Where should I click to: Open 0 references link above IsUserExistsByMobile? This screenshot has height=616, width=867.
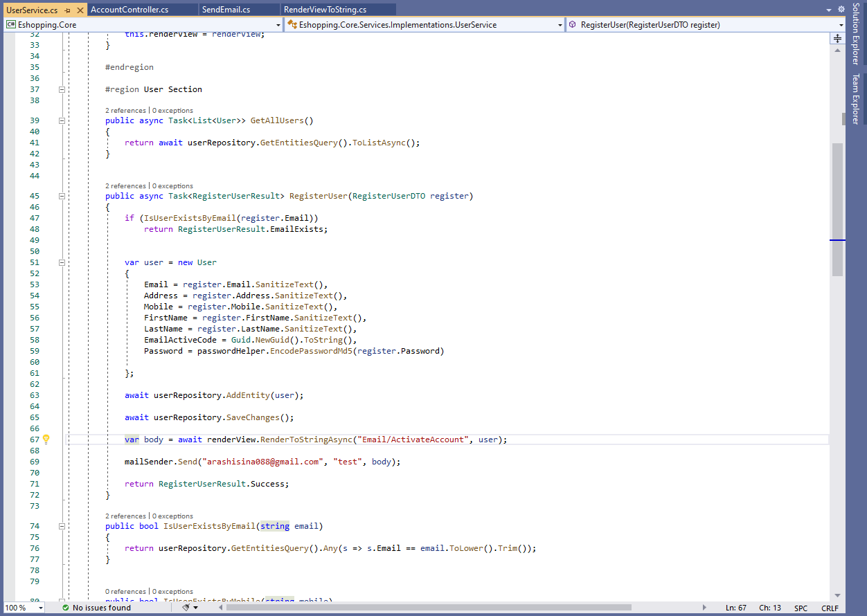point(125,591)
